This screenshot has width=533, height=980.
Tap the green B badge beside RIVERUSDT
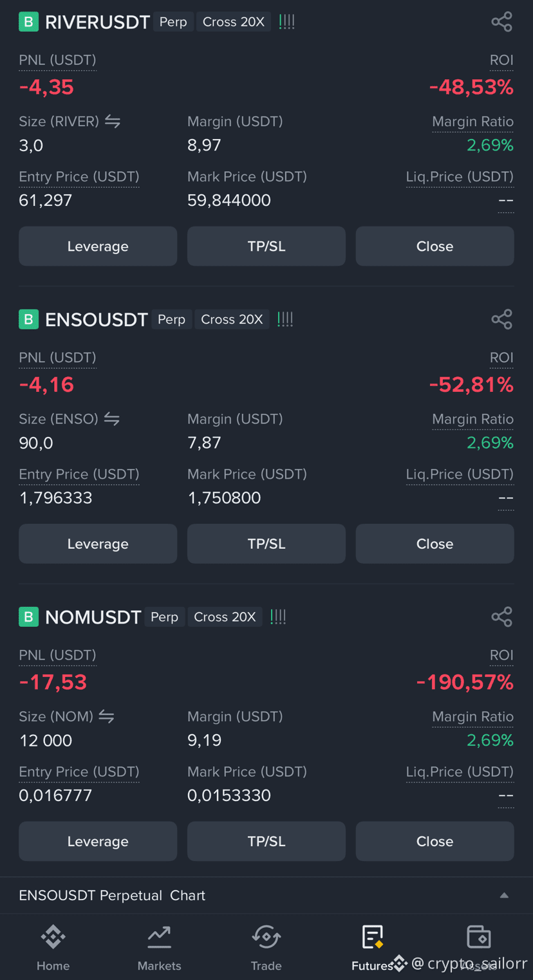pyautogui.click(x=28, y=22)
